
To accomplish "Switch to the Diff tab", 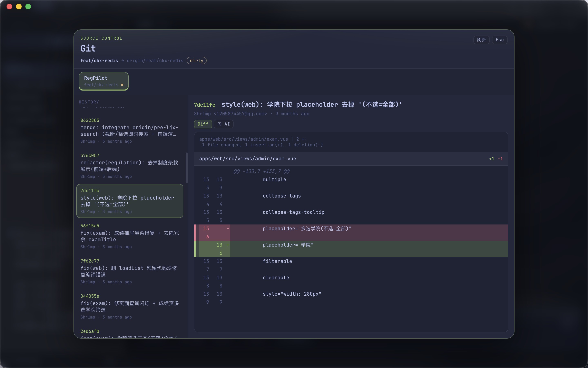I will coord(203,124).
